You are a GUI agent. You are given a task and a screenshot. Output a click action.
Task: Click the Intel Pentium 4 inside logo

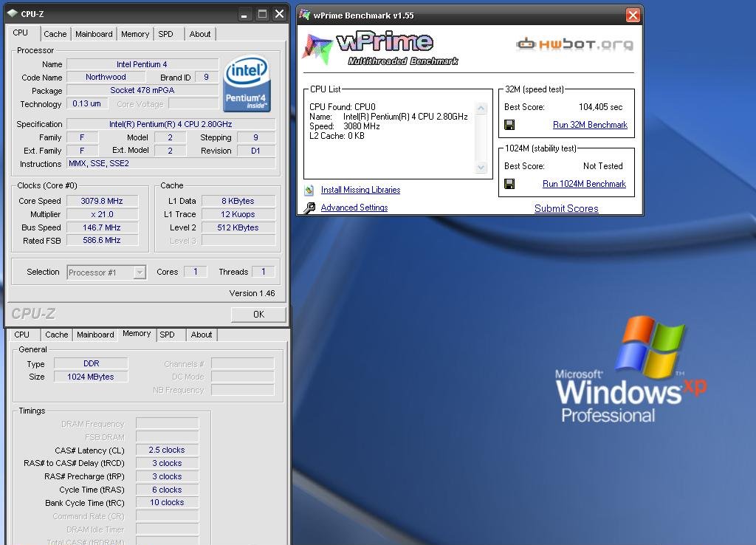[247, 84]
